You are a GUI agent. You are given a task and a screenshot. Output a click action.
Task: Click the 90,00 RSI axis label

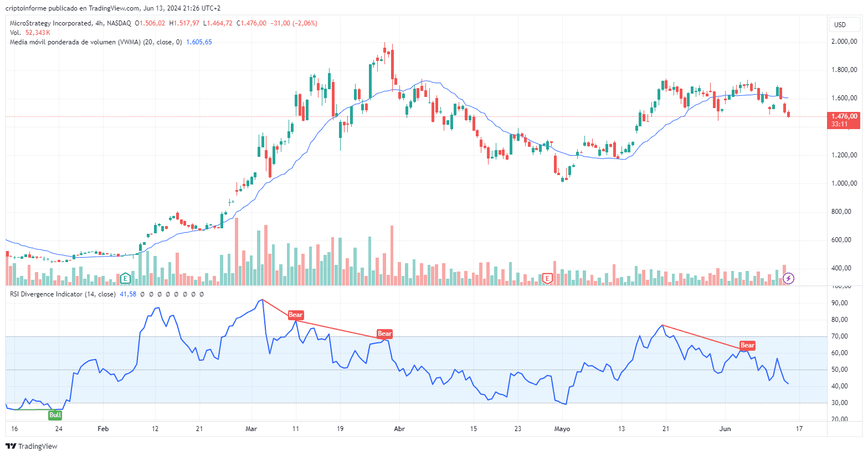coord(840,303)
